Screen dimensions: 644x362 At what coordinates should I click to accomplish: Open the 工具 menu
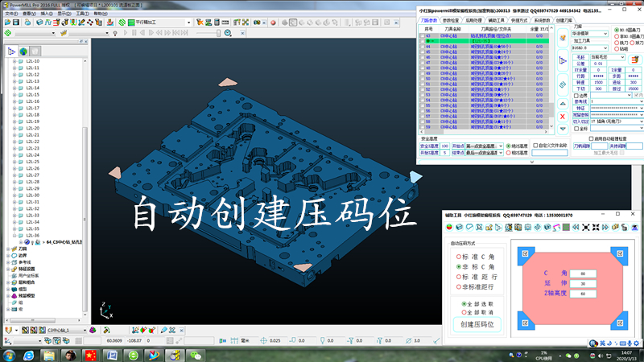pyautogui.click(x=82, y=14)
